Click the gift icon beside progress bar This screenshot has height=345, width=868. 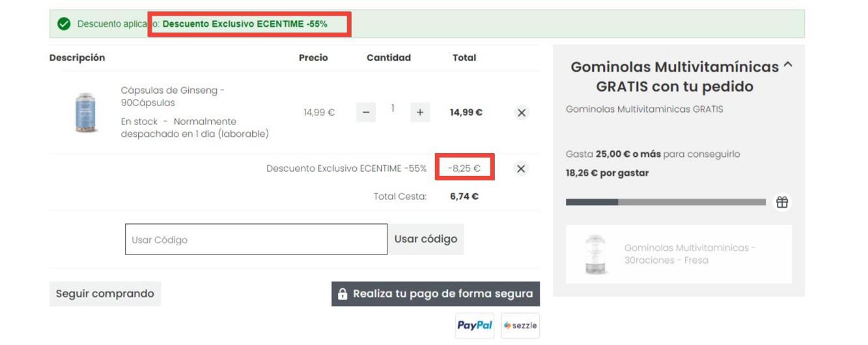[x=781, y=202]
